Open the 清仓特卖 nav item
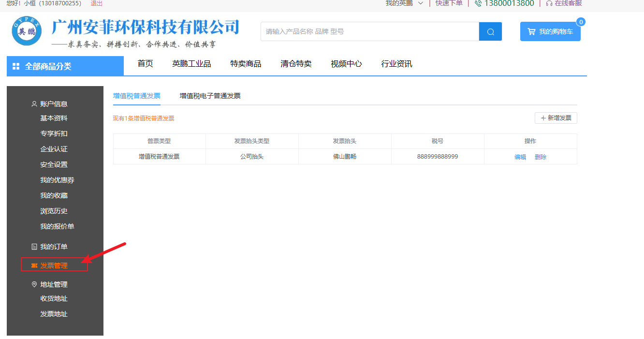 (296, 64)
